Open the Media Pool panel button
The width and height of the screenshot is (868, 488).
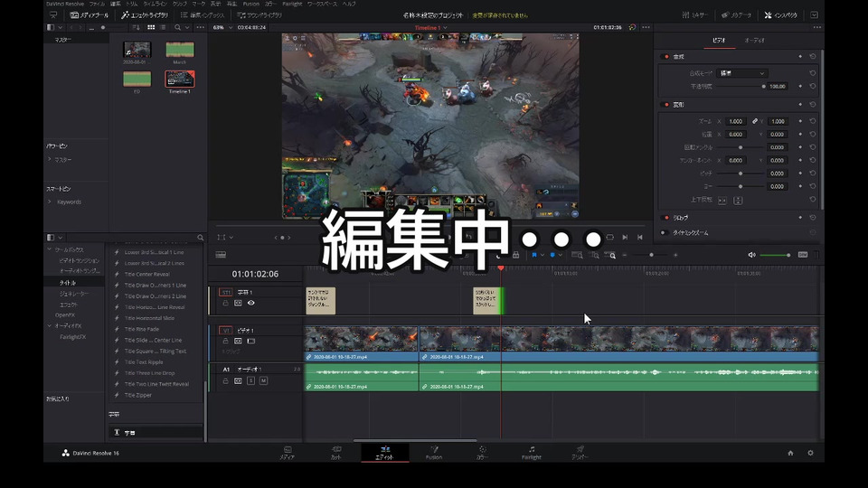pyautogui.click(x=90, y=15)
